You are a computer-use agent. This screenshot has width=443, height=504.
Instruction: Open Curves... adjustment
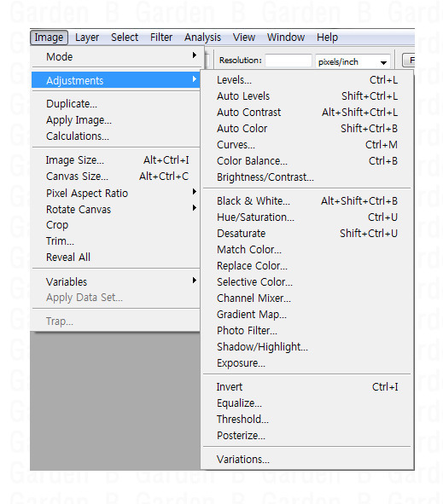pos(307,145)
